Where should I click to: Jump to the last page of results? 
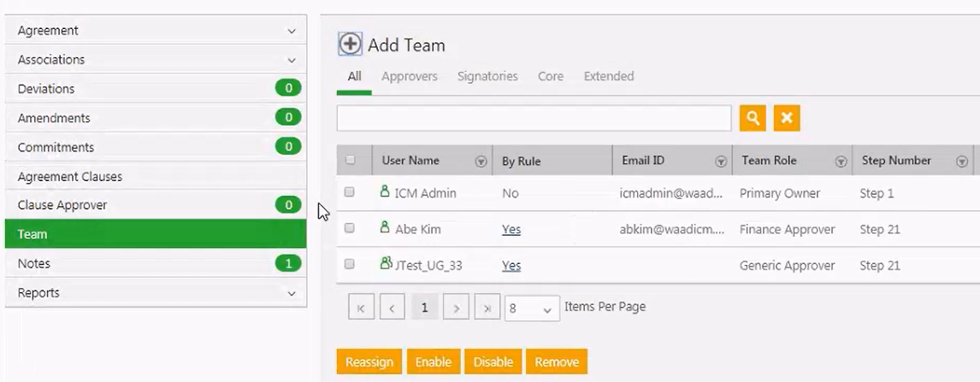tap(487, 309)
